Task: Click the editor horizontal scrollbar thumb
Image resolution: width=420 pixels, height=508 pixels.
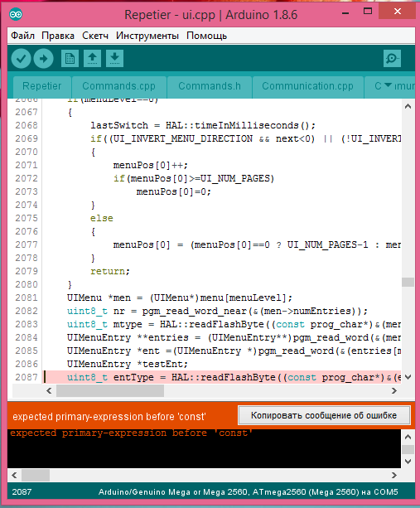Action: (110, 390)
